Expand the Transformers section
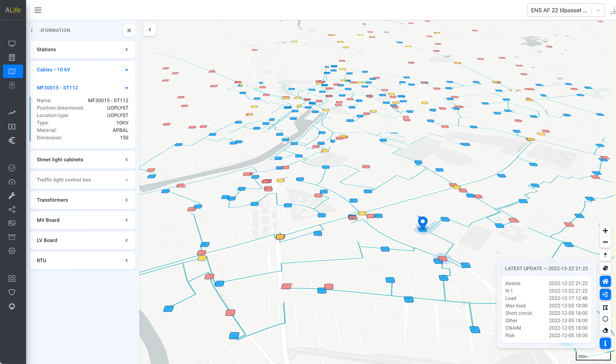Viewport: 616px width, 364px height. coord(82,200)
